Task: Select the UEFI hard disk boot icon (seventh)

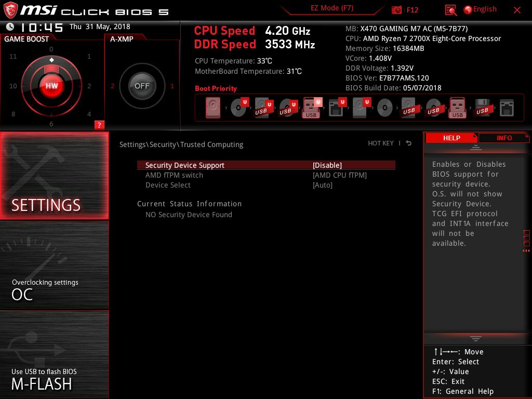Action: [x=361, y=108]
